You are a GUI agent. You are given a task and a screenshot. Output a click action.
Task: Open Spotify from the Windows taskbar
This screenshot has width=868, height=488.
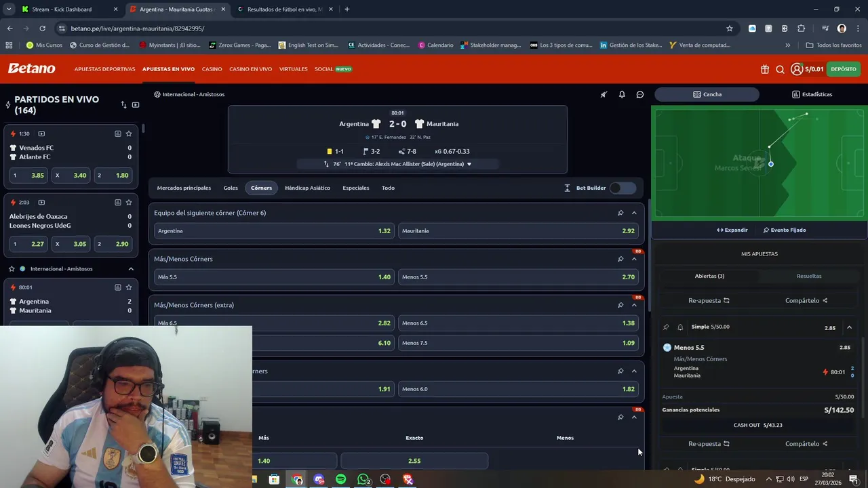click(340, 480)
